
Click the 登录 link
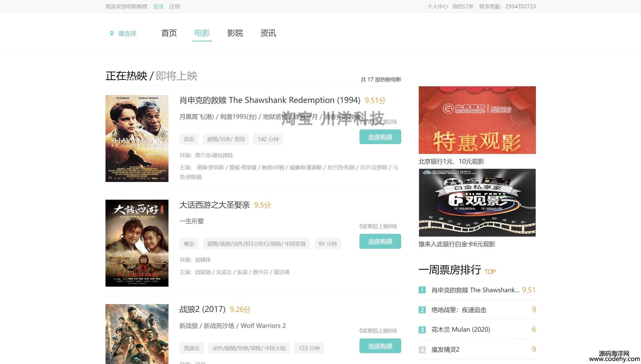point(158,7)
